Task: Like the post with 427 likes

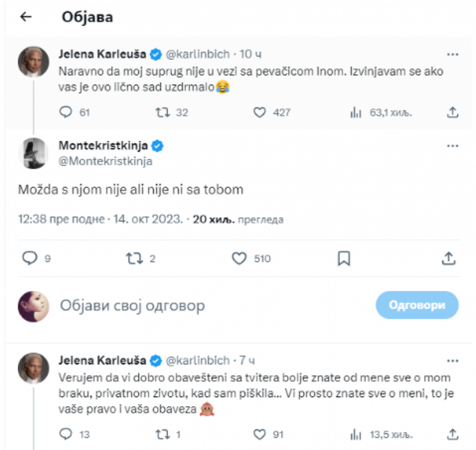Action: pos(259,112)
